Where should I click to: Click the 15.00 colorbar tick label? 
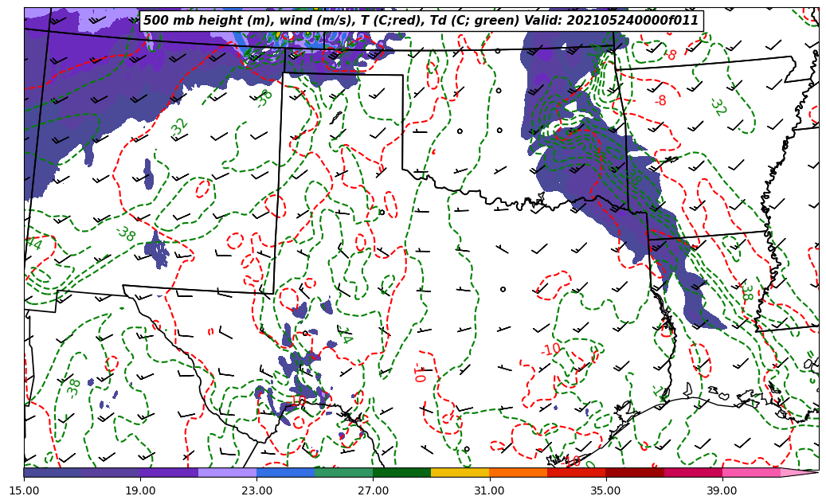tap(24, 490)
